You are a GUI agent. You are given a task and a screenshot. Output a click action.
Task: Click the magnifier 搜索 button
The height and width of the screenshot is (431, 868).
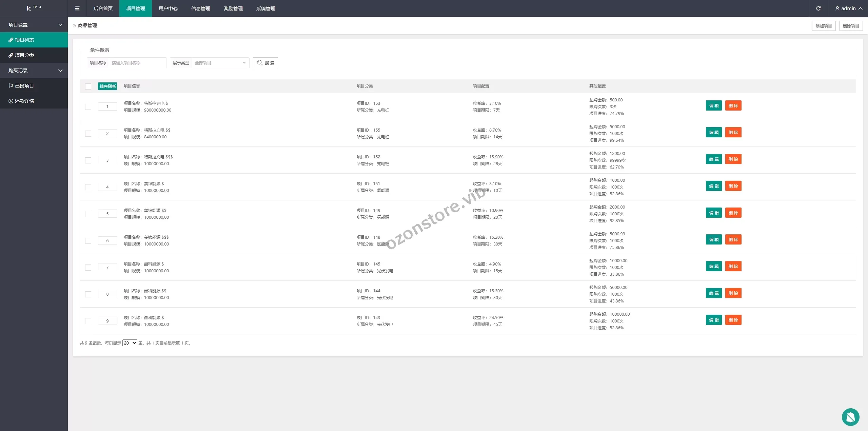(265, 63)
